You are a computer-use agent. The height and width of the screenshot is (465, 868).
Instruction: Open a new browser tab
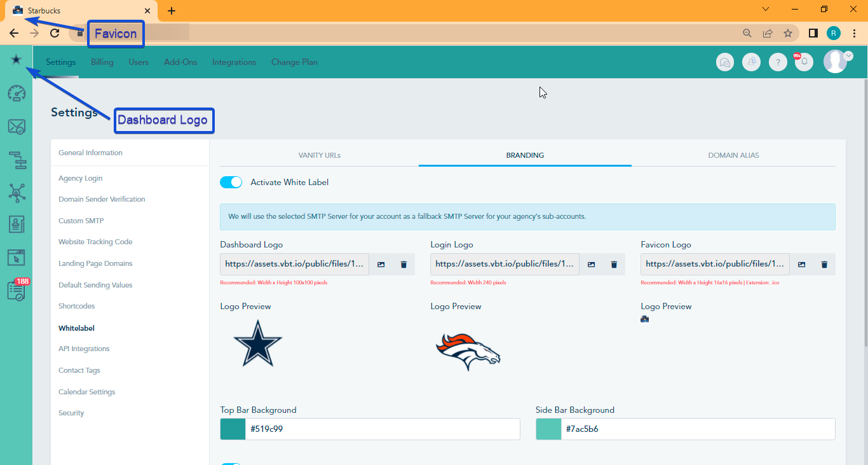point(172,10)
